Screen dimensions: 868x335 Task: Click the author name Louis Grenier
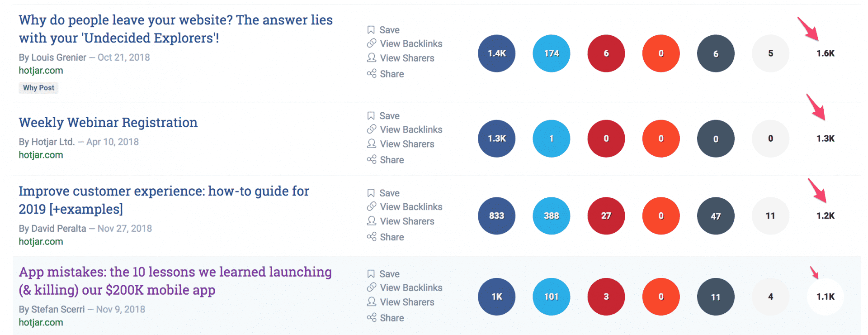[58, 57]
